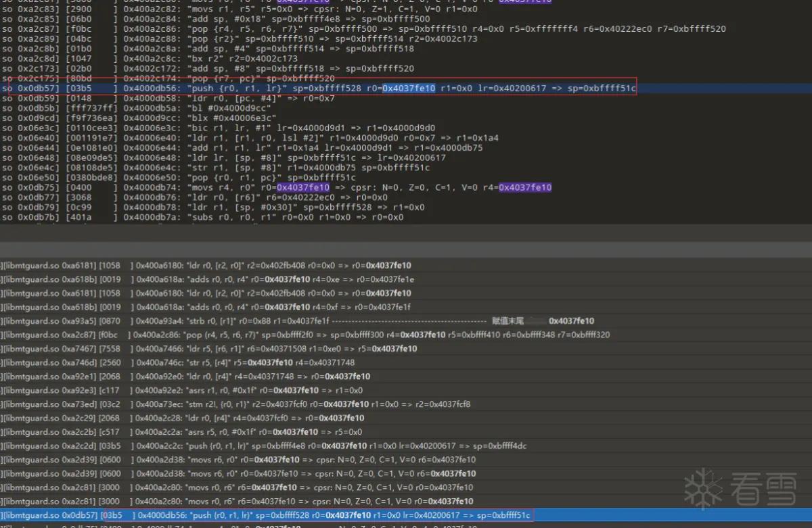Image resolution: width=812 pixels, height=528 pixels.
Task: Select the 'pop {r2}' trace line
Action: 240,39
